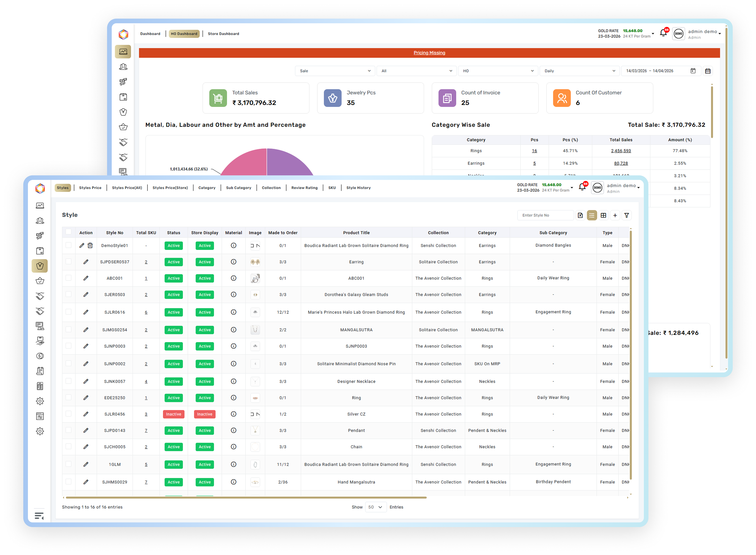The image size is (756, 555).
Task: Open the Store Dashboard tab
Action: (223, 34)
